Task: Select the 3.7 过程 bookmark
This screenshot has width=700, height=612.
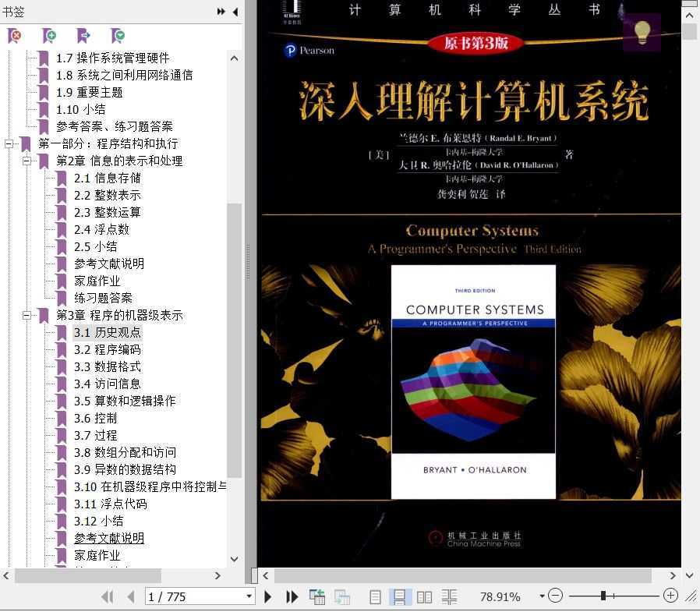Action: (x=96, y=435)
